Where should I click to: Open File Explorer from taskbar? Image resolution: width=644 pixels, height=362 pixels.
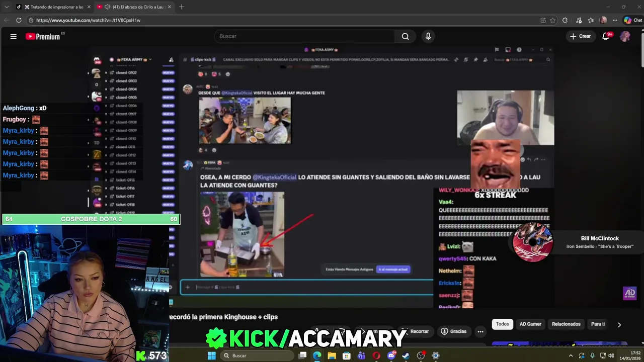click(x=332, y=355)
